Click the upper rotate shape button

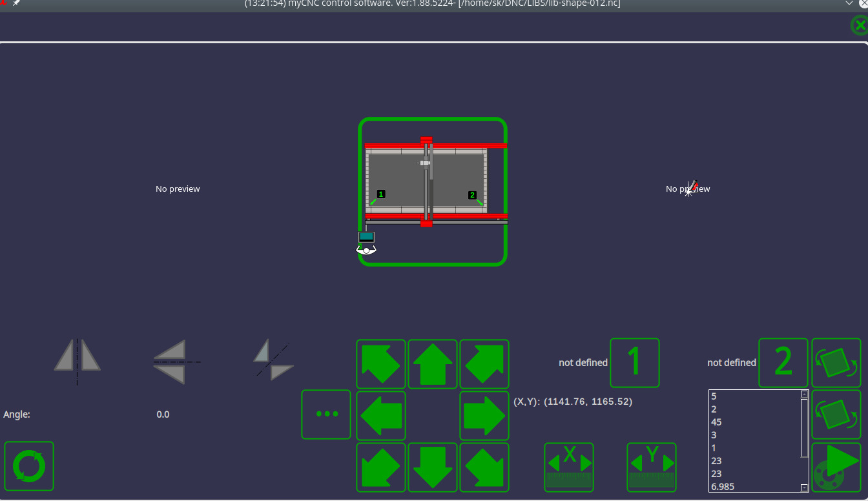[x=836, y=363]
